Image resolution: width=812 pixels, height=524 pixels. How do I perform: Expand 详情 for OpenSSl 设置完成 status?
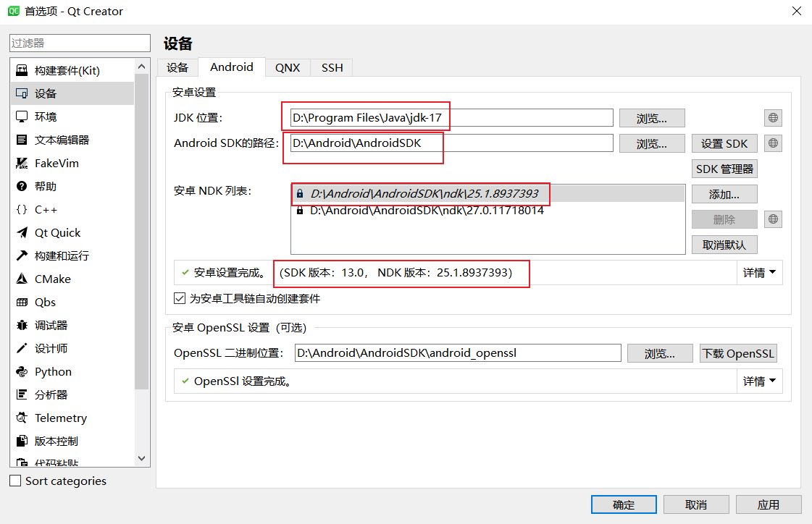coord(759,381)
